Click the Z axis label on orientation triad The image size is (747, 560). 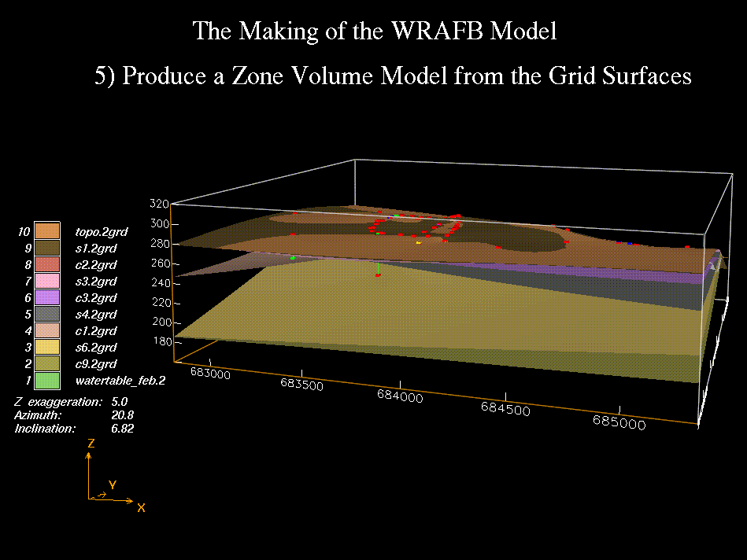click(x=91, y=444)
